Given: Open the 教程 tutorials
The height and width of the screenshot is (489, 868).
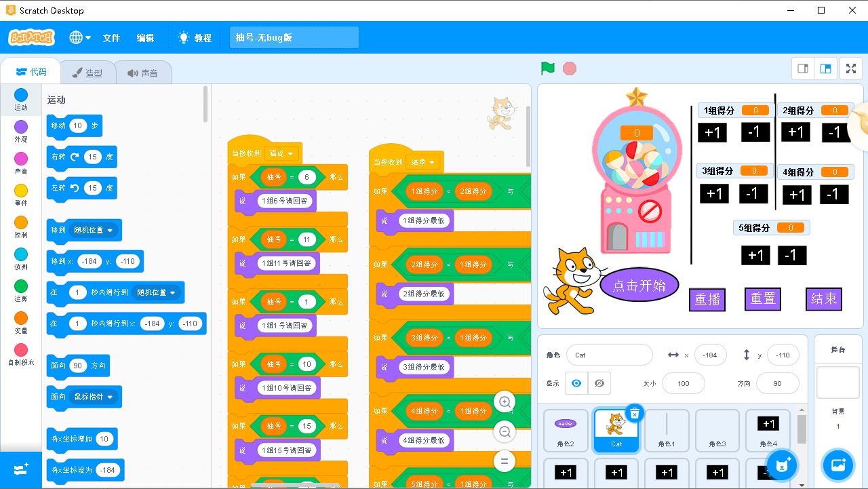Looking at the screenshot, I should 195,38.
